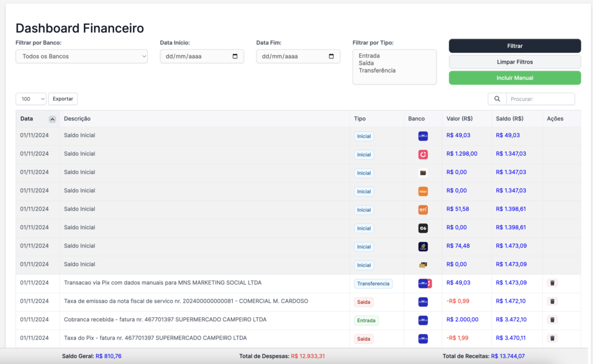593x364 pixels.
Task: Click trash icon on Taxa do Pix row
Action: click(552, 339)
